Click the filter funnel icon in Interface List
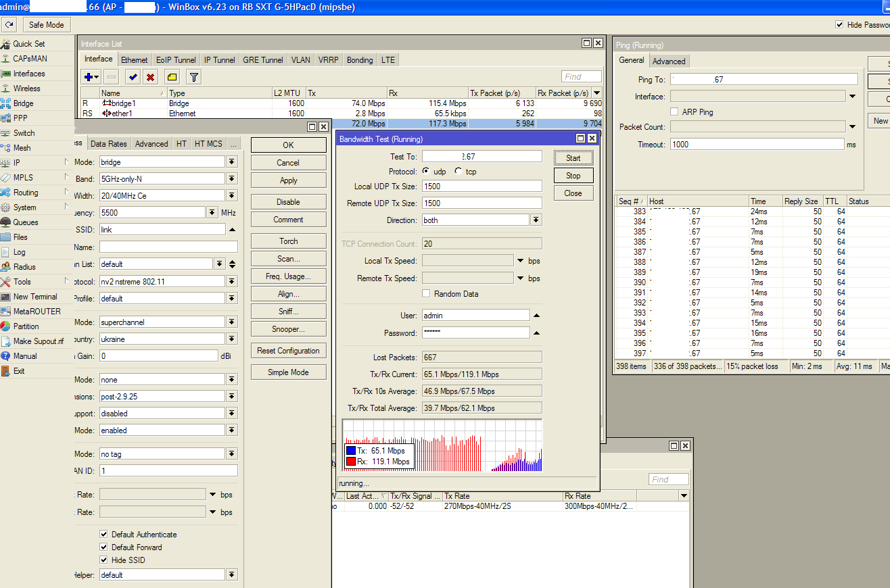This screenshot has width=890, height=588. [193, 77]
